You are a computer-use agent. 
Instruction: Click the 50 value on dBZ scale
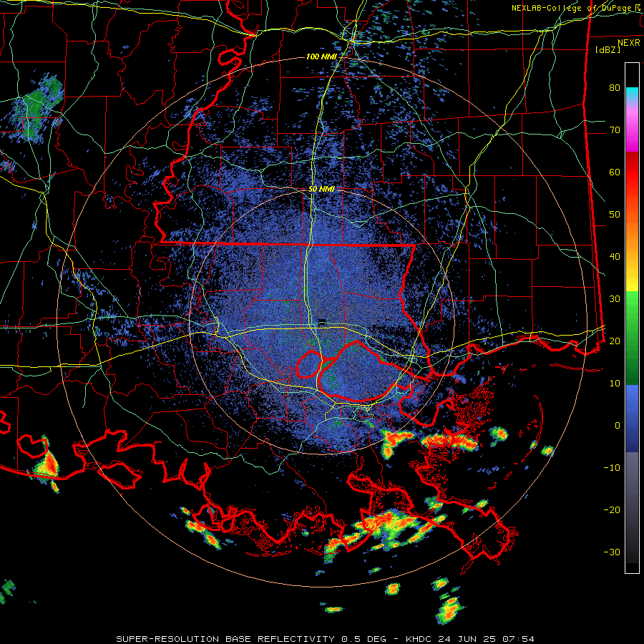pyautogui.click(x=615, y=215)
